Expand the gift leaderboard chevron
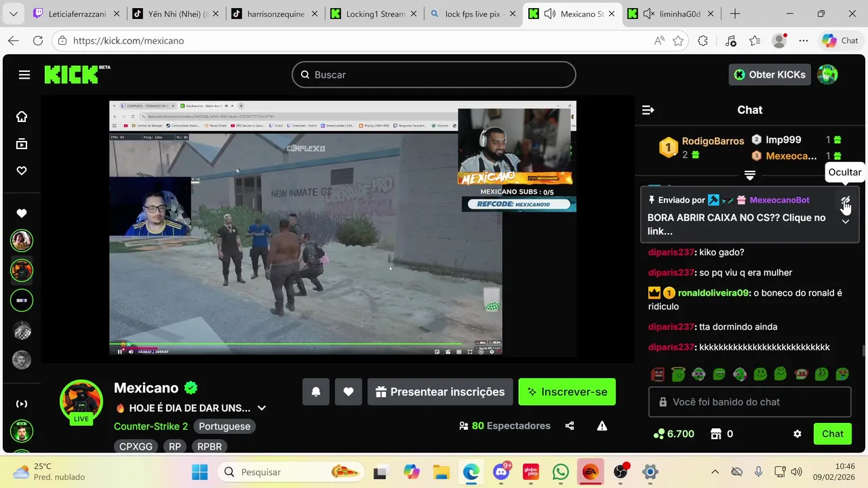Image resolution: width=868 pixels, height=488 pixels. (750, 176)
